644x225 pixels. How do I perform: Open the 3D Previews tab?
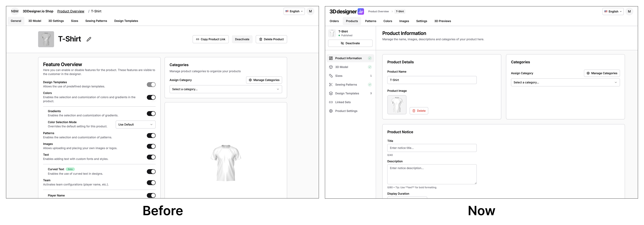pyautogui.click(x=442, y=21)
